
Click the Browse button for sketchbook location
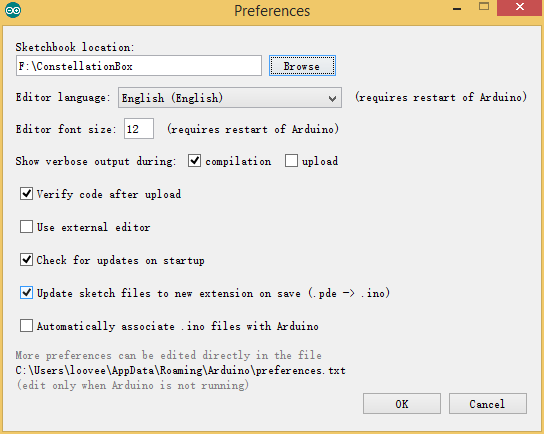[x=302, y=66]
